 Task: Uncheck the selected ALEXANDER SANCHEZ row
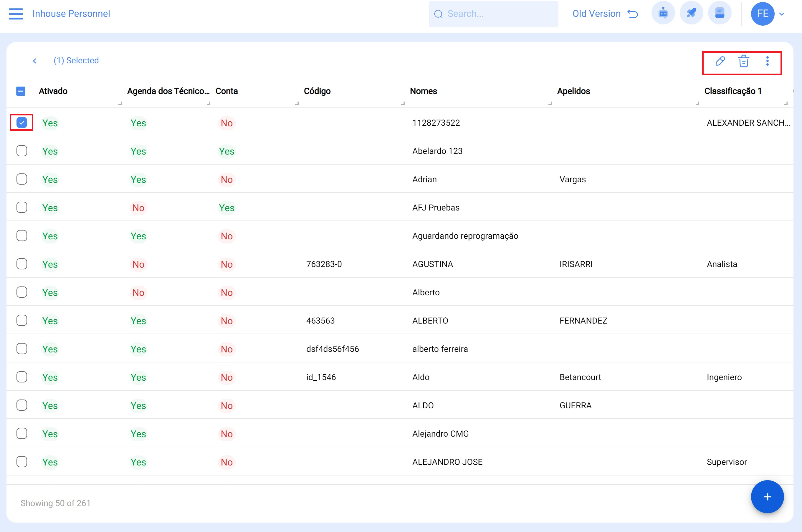(x=22, y=122)
